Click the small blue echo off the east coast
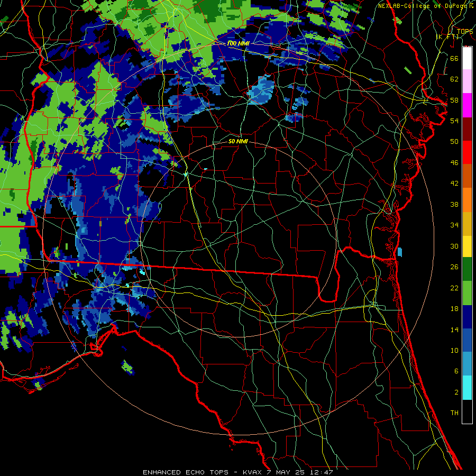 (x=400, y=252)
